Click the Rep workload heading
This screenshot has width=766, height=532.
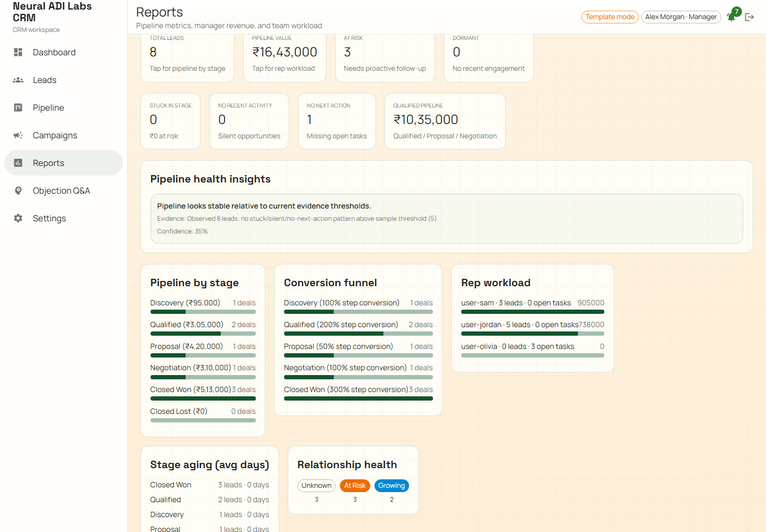[496, 283]
